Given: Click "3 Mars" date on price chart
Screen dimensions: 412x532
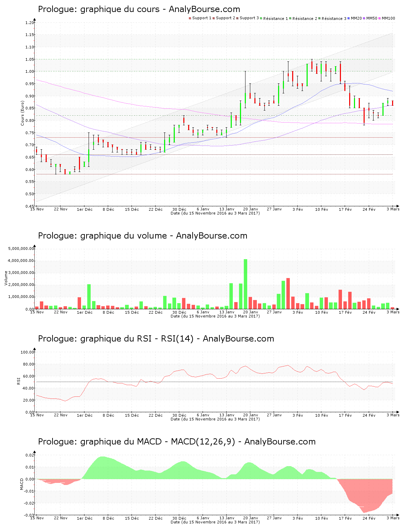Looking at the screenshot, I should point(393,209).
